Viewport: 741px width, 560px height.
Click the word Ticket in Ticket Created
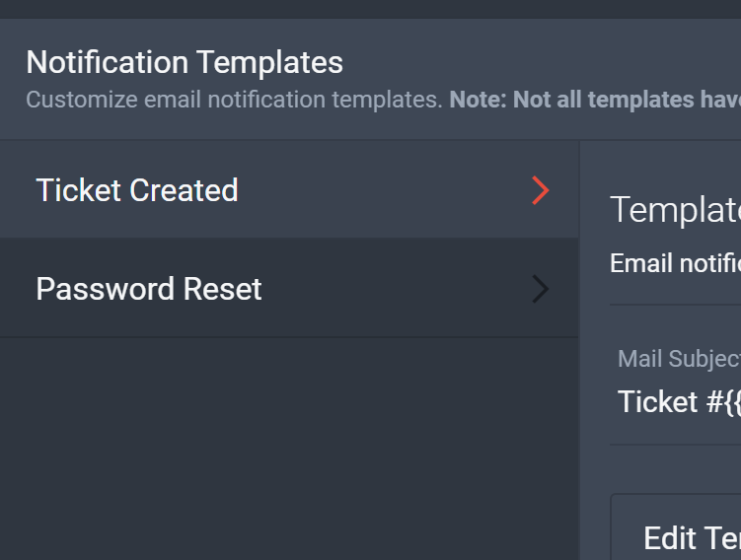tap(79, 190)
